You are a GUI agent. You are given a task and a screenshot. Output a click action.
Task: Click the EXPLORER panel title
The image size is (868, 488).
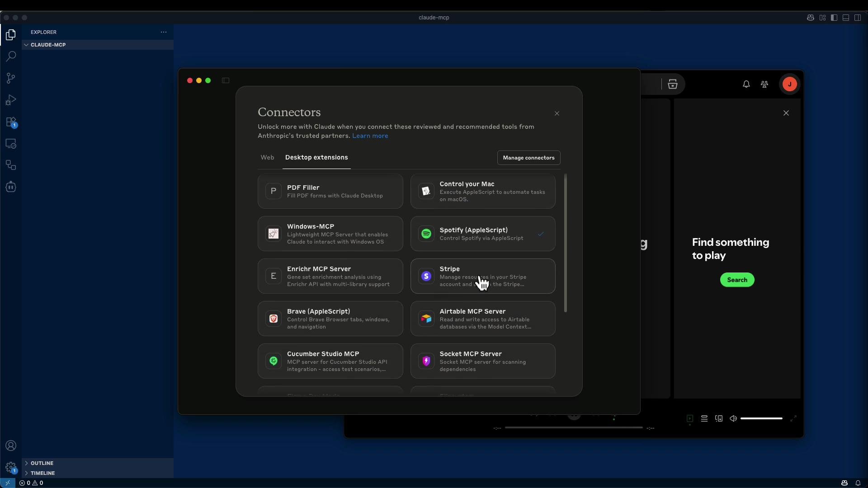pos(43,32)
